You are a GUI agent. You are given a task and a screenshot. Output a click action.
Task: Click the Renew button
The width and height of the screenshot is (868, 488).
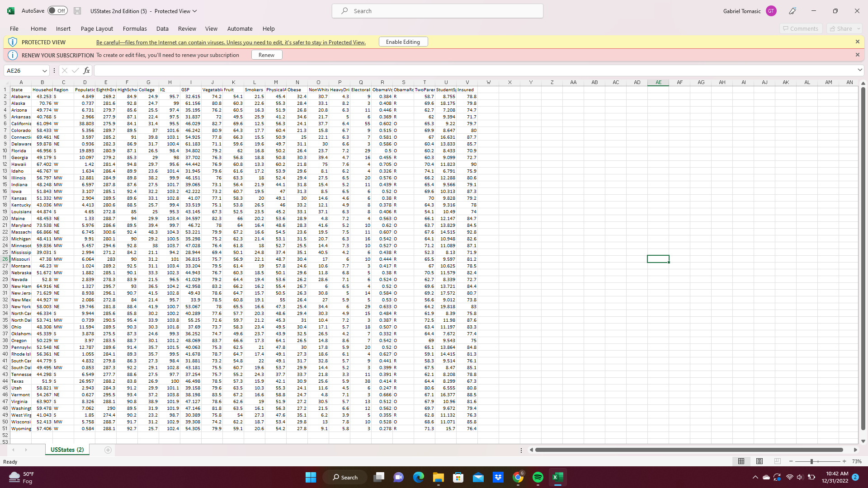click(x=266, y=55)
